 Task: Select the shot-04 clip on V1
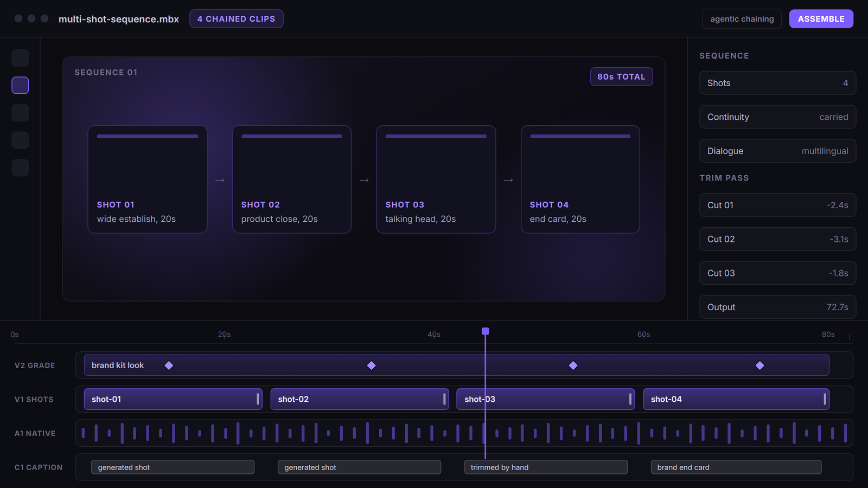pos(736,399)
